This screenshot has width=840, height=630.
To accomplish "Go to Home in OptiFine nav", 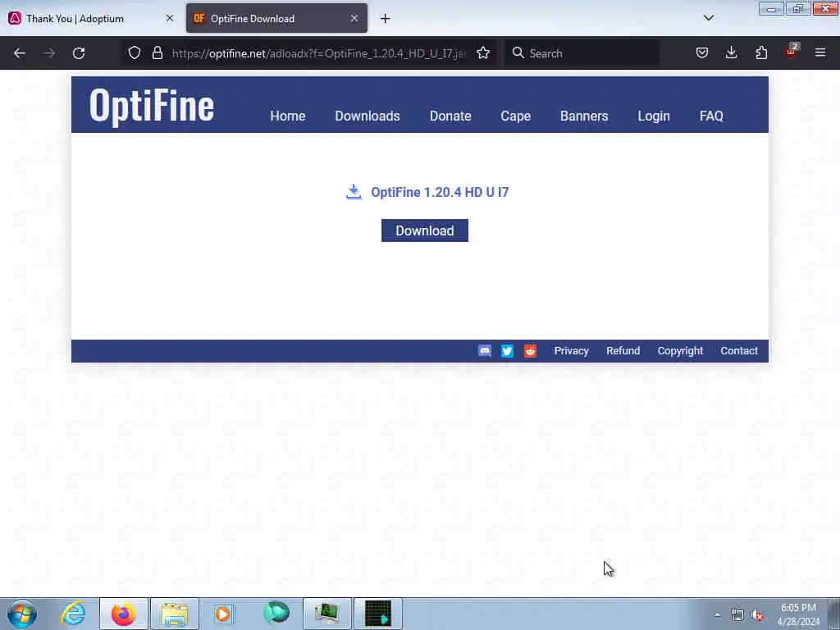I will (x=288, y=116).
